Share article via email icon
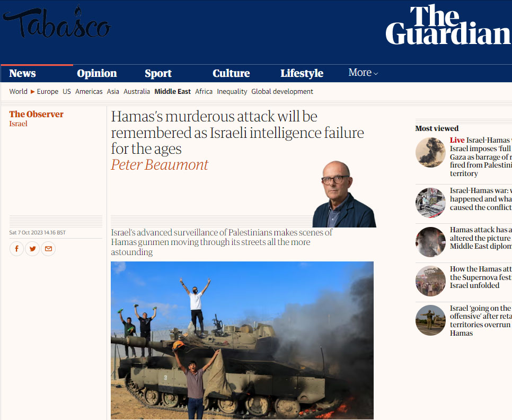The image size is (512, 420). pos(48,249)
